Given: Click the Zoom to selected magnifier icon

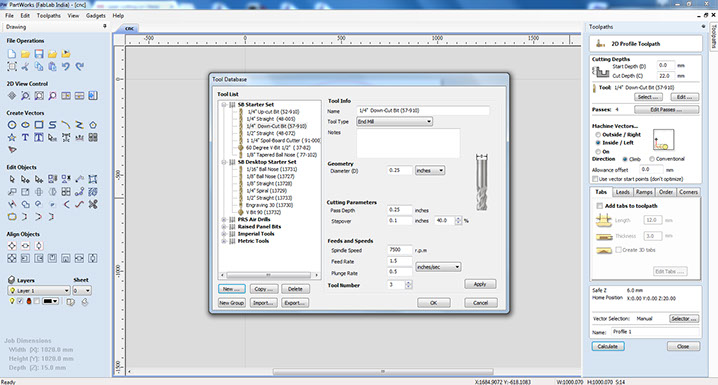Looking at the screenshot, I should (52, 96).
